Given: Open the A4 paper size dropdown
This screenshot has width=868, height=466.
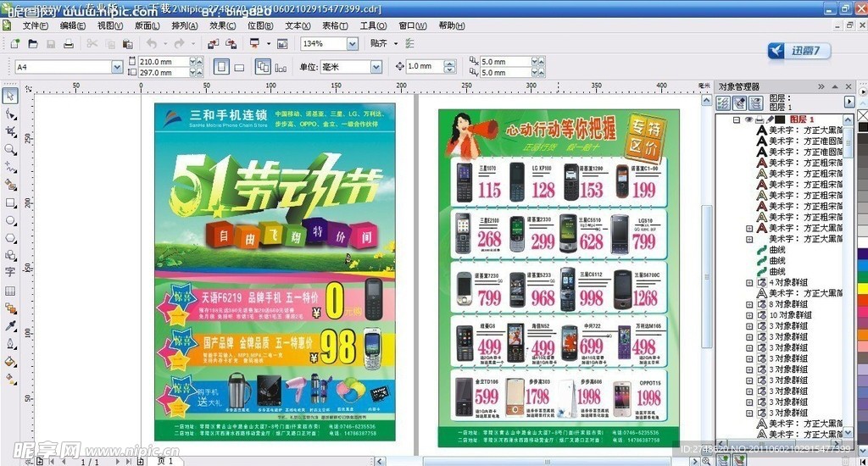Looking at the screenshot, I should (117, 67).
